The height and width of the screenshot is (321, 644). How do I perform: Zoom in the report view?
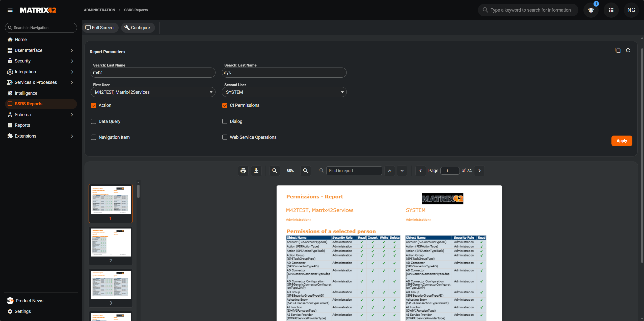(305, 171)
